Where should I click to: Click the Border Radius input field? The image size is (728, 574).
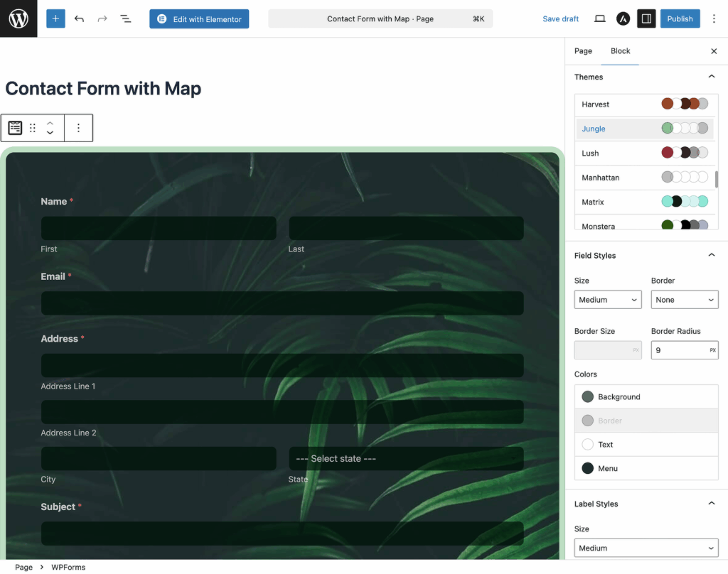pyautogui.click(x=679, y=350)
